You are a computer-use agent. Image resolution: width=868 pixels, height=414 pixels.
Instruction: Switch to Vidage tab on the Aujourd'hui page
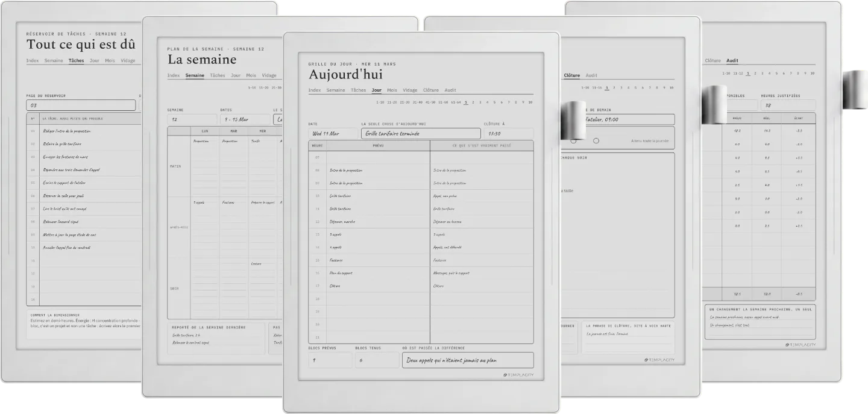[410, 90]
